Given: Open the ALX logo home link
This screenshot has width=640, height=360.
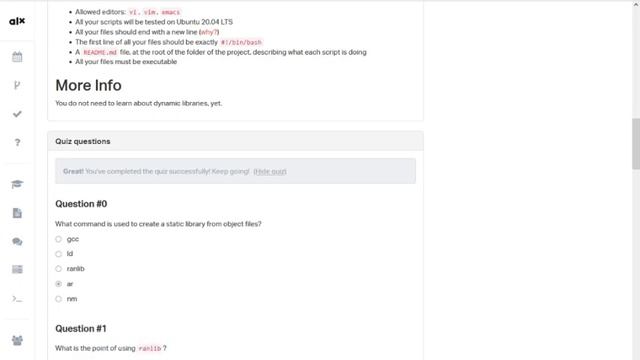Looking at the screenshot, I should [x=17, y=21].
